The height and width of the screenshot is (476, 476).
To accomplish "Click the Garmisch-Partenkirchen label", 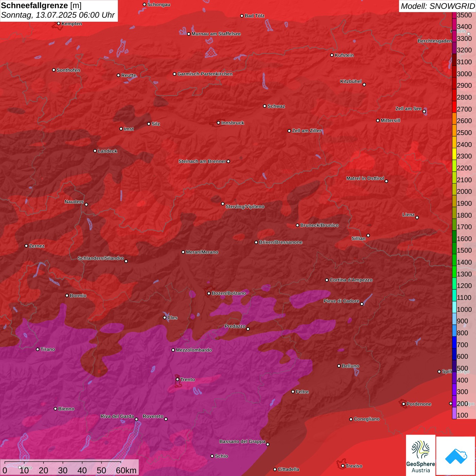I will [205, 74].
